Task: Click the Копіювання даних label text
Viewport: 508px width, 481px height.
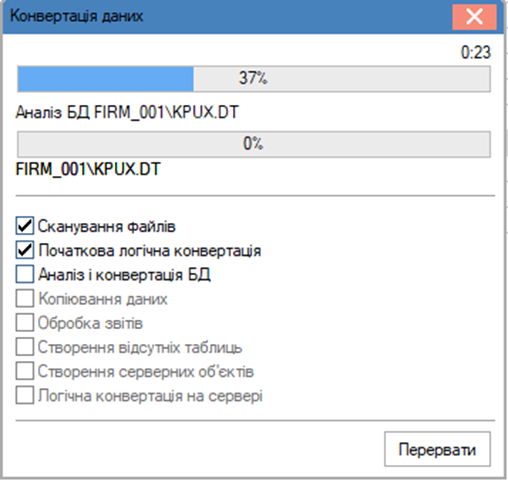Action: tap(103, 299)
